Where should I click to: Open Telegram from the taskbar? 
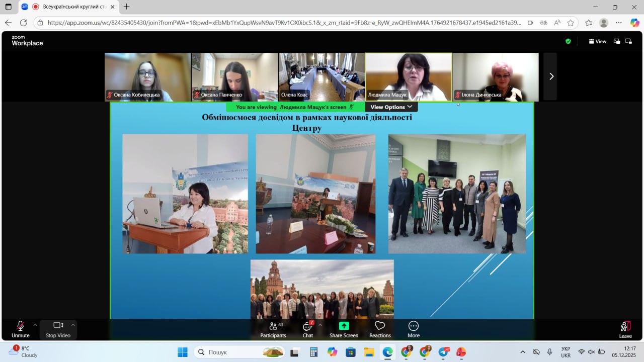(443, 352)
